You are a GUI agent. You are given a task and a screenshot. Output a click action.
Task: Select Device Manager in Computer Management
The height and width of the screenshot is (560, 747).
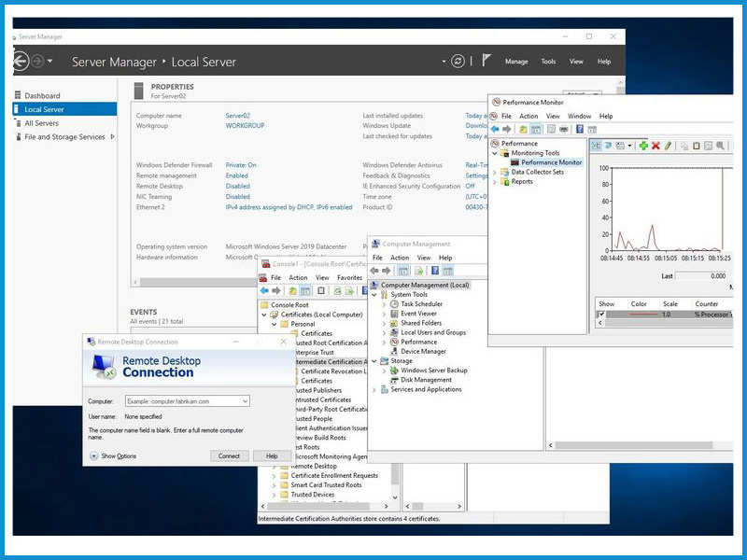pyautogui.click(x=423, y=352)
